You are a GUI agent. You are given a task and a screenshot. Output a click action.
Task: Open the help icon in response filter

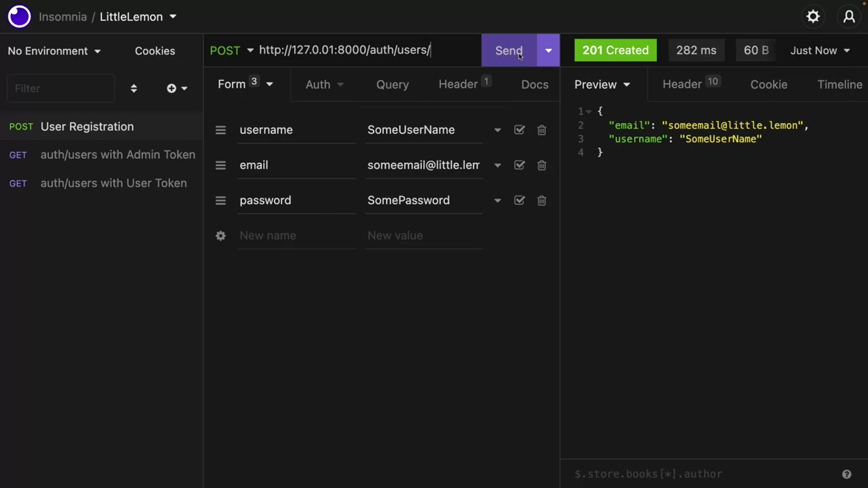[x=846, y=474]
